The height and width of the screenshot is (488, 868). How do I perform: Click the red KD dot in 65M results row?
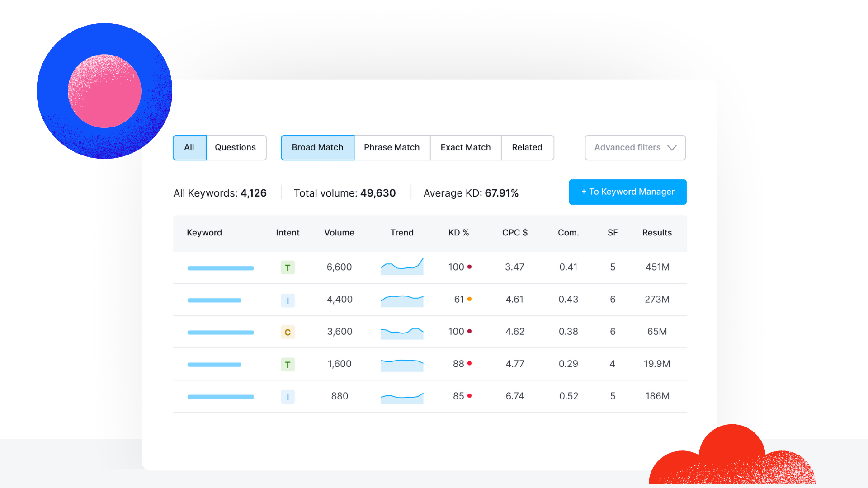coord(469,331)
